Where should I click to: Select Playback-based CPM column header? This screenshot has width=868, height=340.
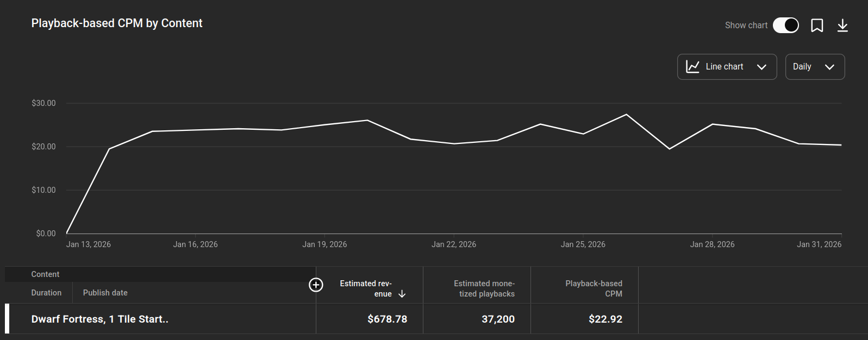click(x=594, y=288)
